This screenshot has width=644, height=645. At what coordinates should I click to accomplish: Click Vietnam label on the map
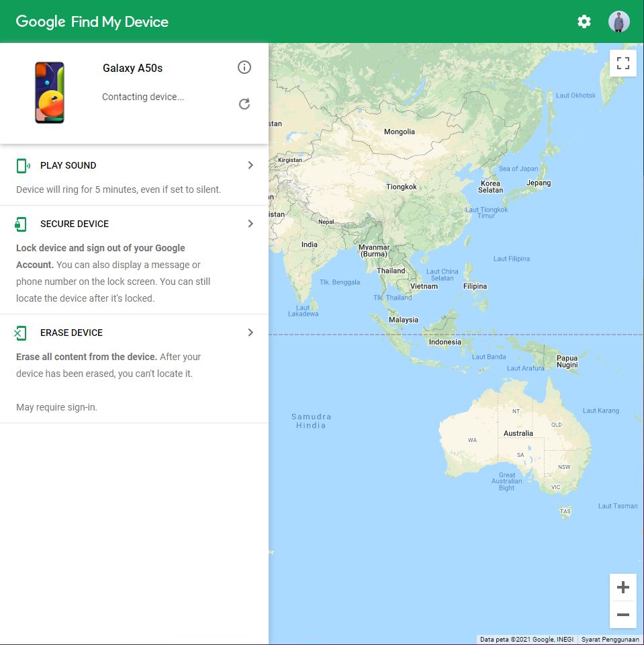[x=424, y=286]
